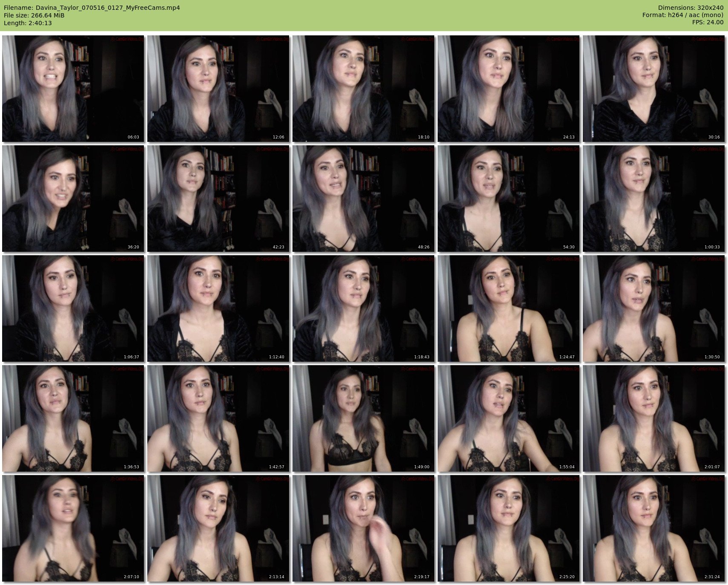Viewport: 728px width, 585px height.
Task: Select the thumbnail marked 1:49:00
Action: (363, 418)
